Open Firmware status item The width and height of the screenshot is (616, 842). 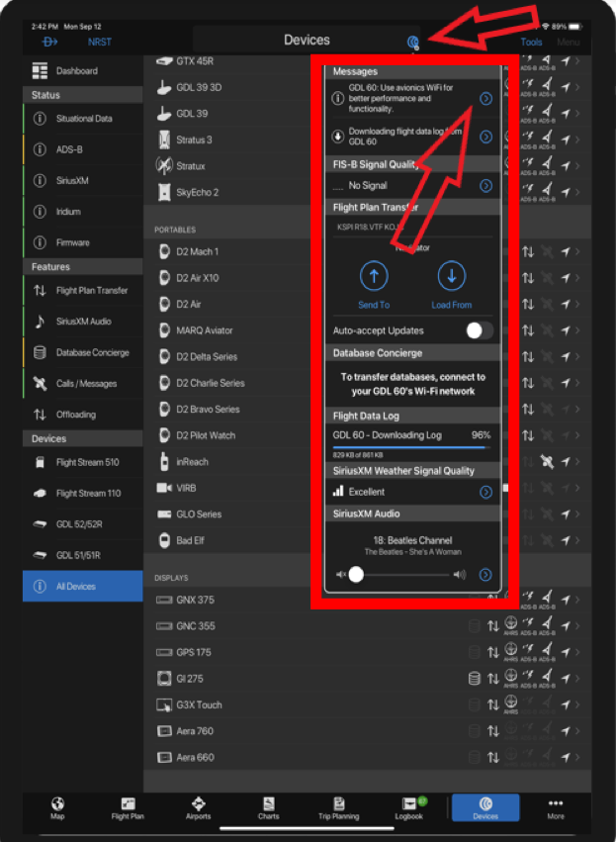[83, 242]
